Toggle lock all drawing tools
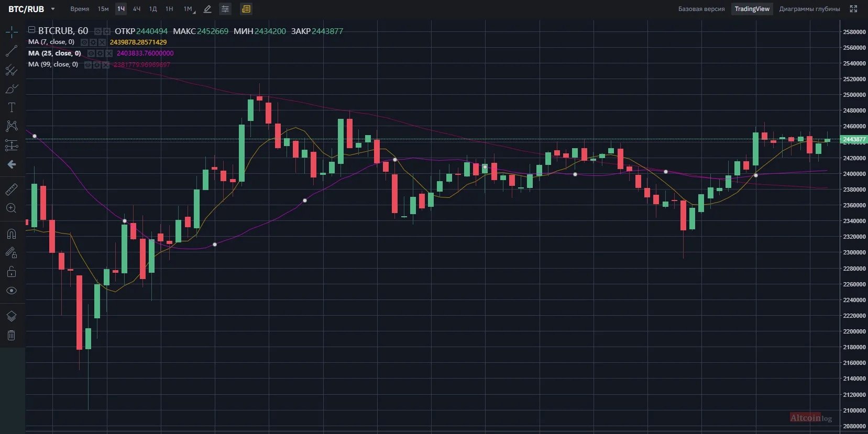 click(12, 272)
